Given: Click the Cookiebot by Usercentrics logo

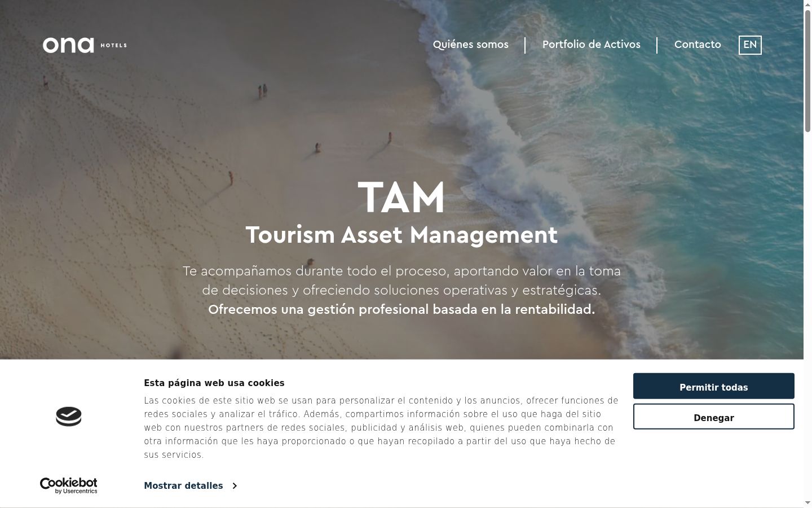Looking at the screenshot, I should tap(68, 485).
